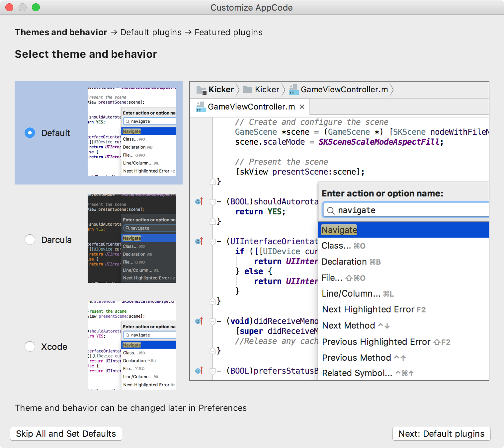Click override gutter icon beside didReceiveMemoryWarning
The width and height of the screenshot is (504, 448).
click(199, 321)
